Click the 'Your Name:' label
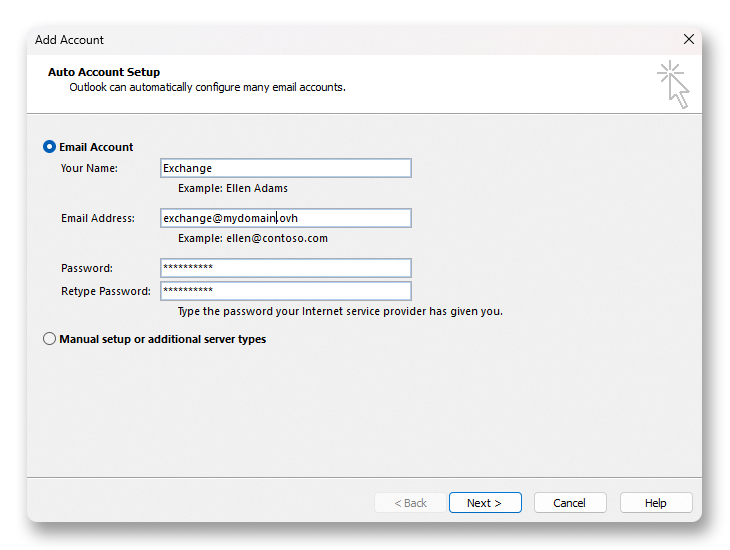 click(x=89, y=168)
